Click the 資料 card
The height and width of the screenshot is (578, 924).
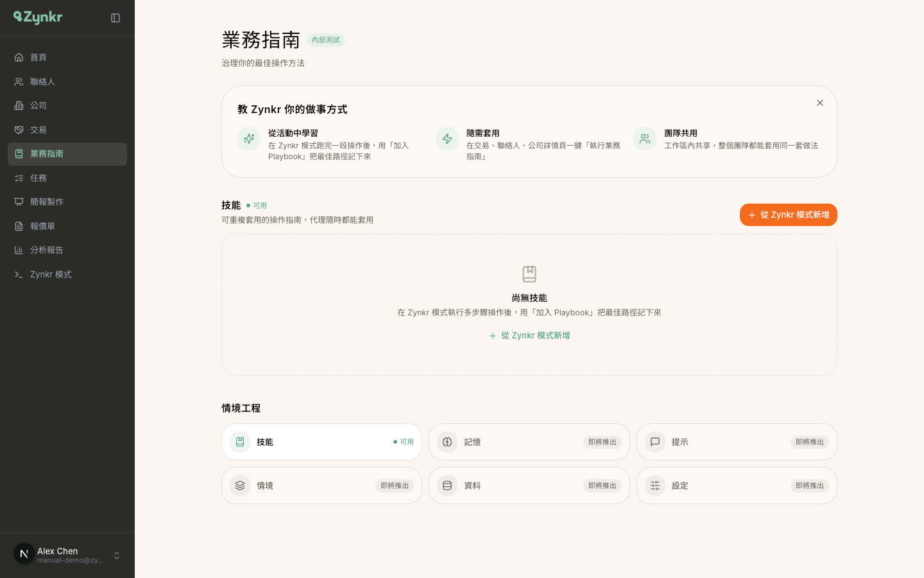[529, 486]
